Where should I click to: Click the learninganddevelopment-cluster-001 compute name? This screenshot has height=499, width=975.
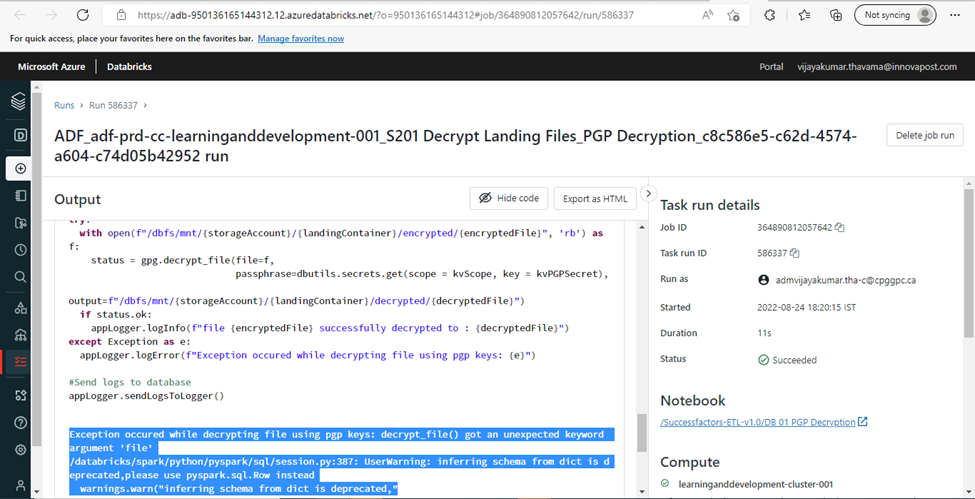756,484
